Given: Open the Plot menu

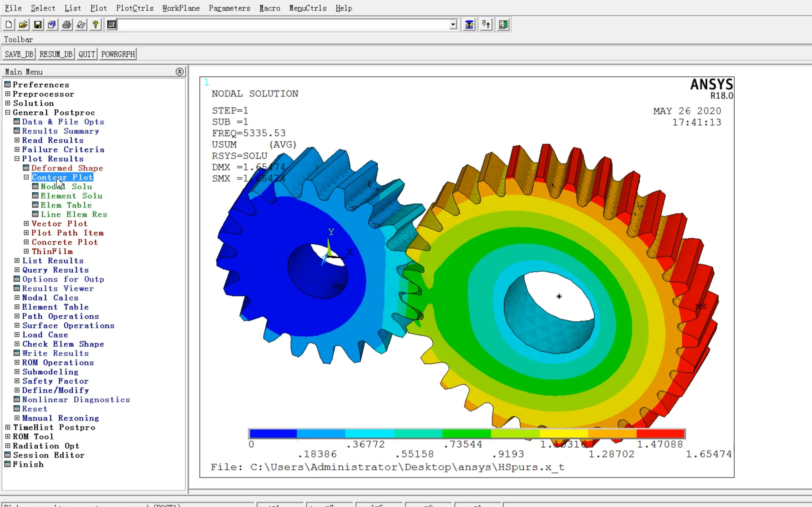Looking at the screenshot, I should pos(97,8).
